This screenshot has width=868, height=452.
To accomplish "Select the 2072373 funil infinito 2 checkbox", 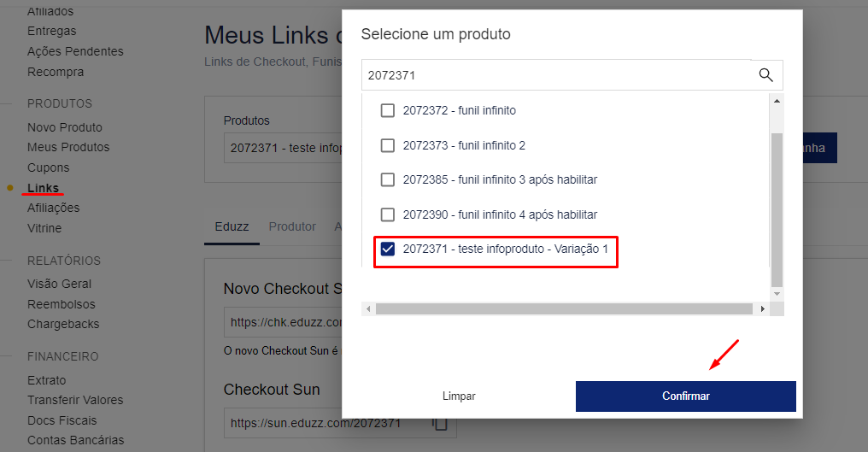I will [x=388, y=145].
